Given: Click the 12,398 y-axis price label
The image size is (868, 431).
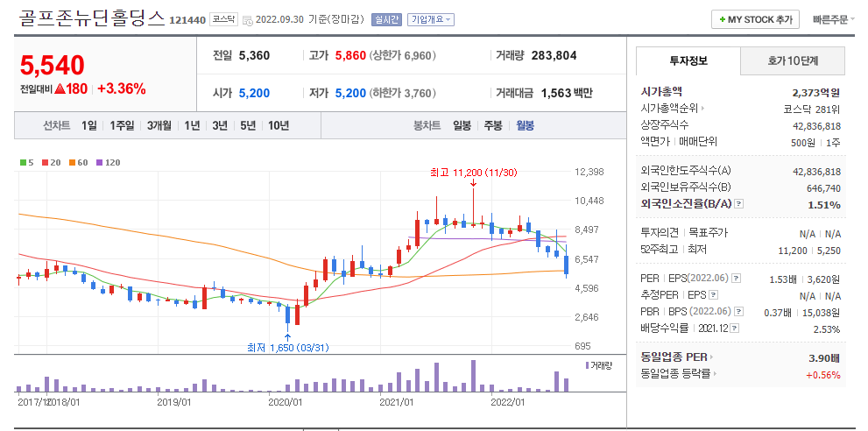Looking at the screenshot, I should click(x=590, y=172).
